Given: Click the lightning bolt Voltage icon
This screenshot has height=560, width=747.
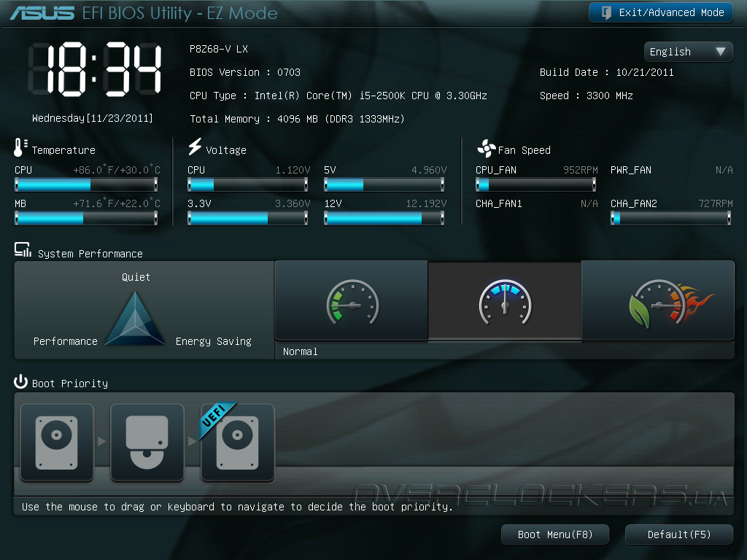Looking at the screenshot, I should pyautogui.click(x=195, y=147).
